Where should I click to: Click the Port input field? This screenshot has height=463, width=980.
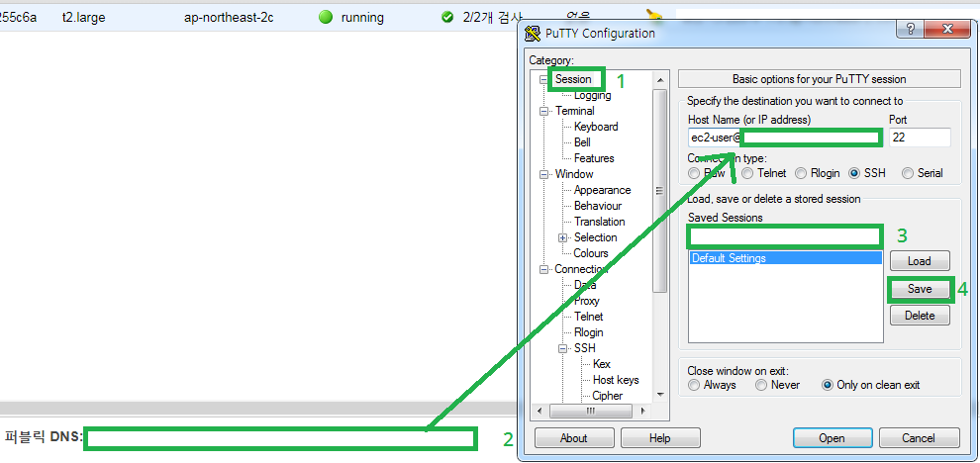coord(920,138)
